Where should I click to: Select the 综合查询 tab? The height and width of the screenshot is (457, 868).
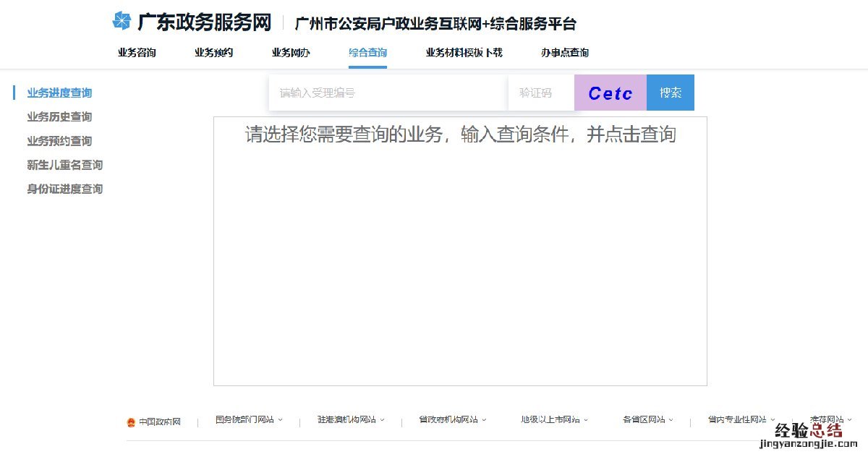click(x=367, y=53)
